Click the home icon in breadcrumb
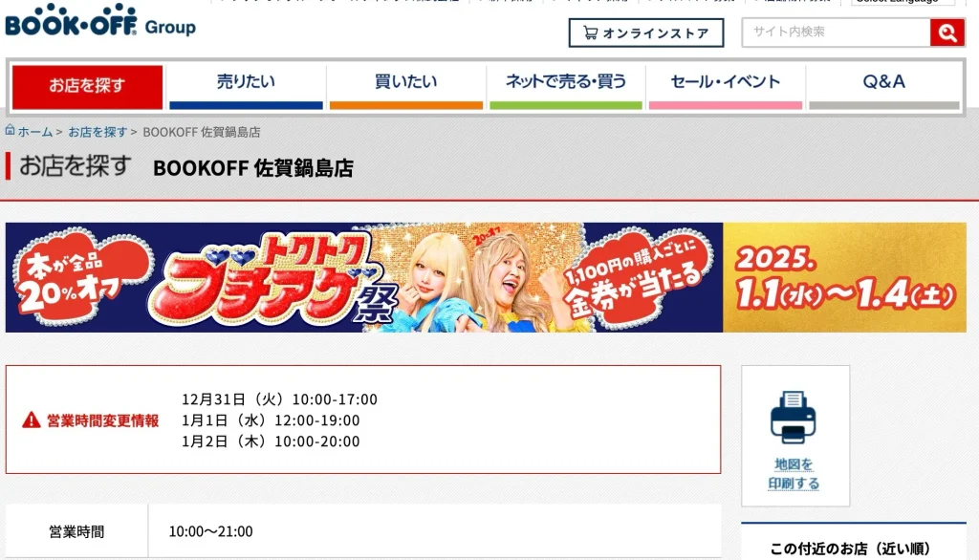 [x=10, y=130]
